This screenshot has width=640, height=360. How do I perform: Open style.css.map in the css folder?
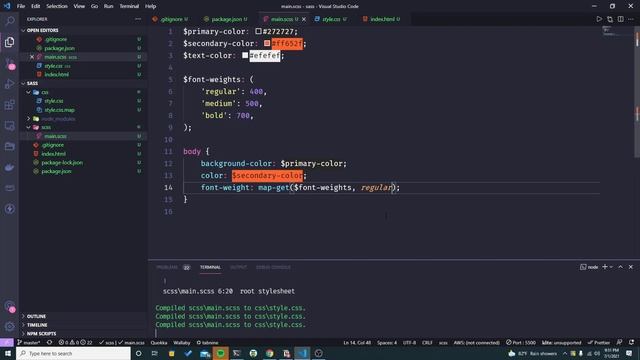click(x=60, y=110)
